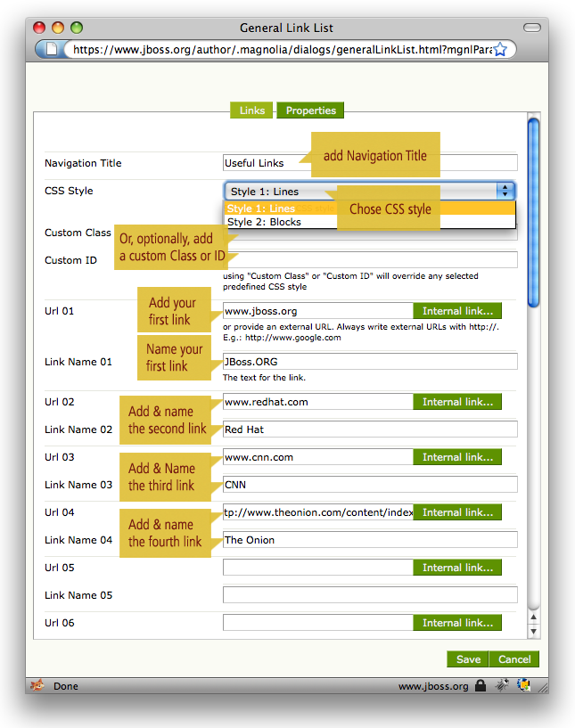Click the rightmost status bar extension icon
Screen dimensions: 575x728
click(x=525, y=686)
